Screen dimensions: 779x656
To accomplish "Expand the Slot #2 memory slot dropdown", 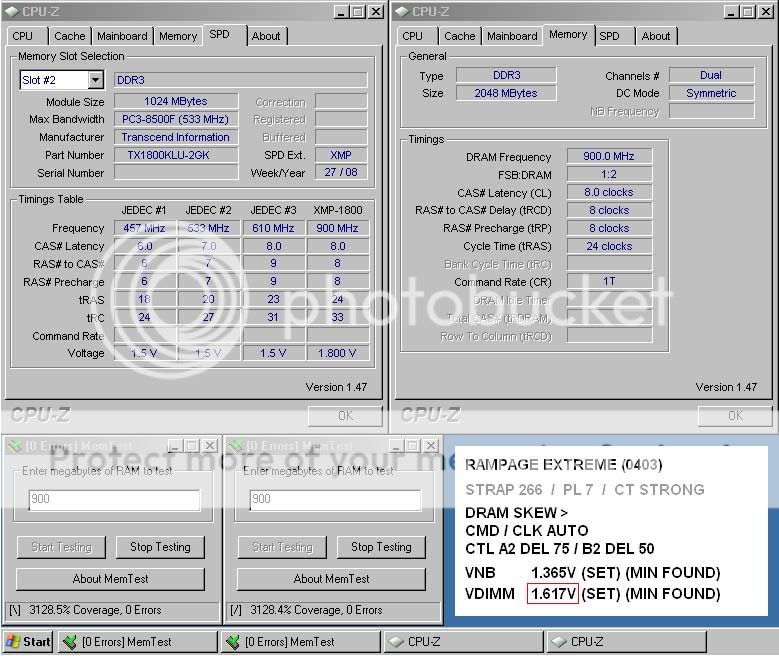I will [95, 80].
